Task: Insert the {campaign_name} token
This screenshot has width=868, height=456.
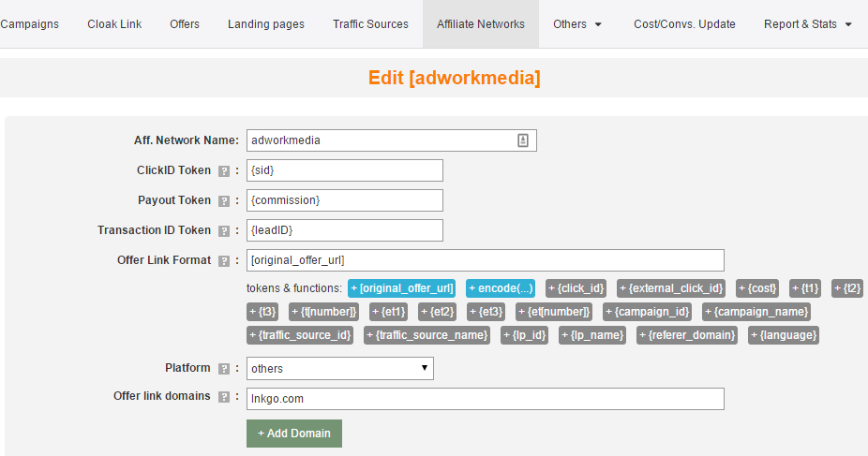Action: click(x=756, y=312)
